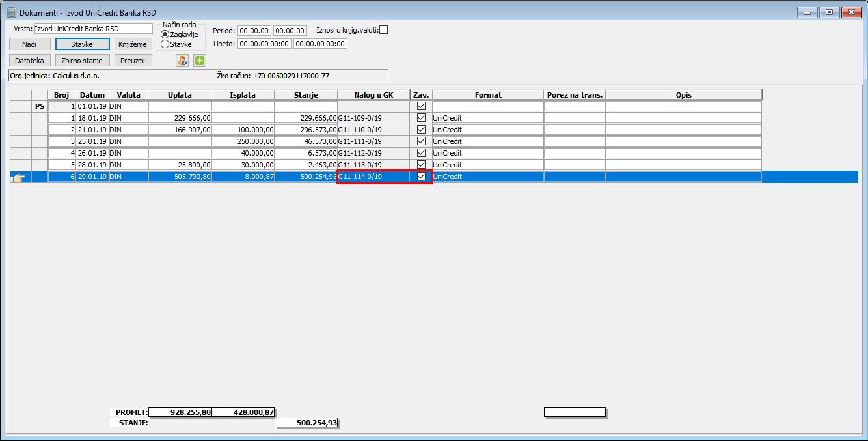
Task: Click the STANJE total field at the bottom
Action: coord(306,423)
